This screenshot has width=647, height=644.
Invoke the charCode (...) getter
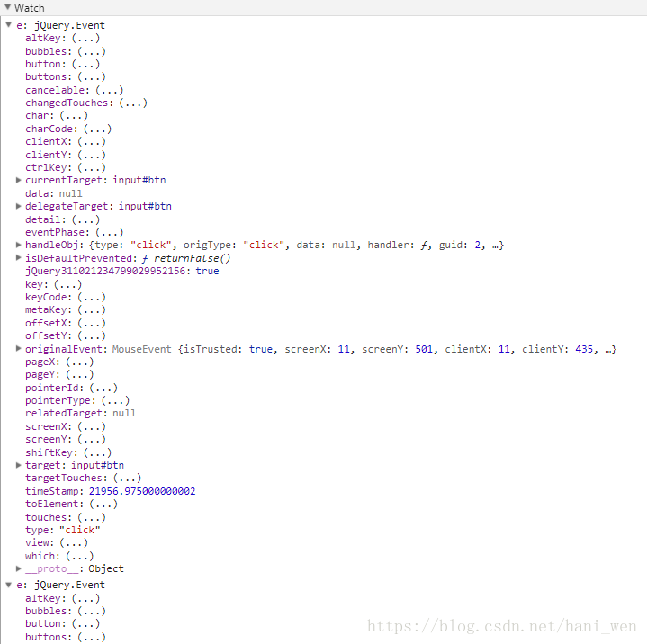(97, 129)
